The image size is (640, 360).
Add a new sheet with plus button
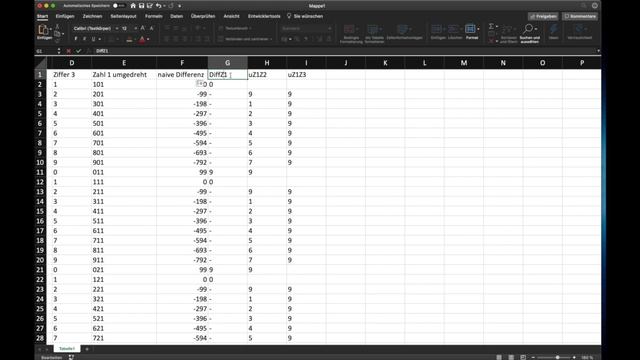point(87,349)
